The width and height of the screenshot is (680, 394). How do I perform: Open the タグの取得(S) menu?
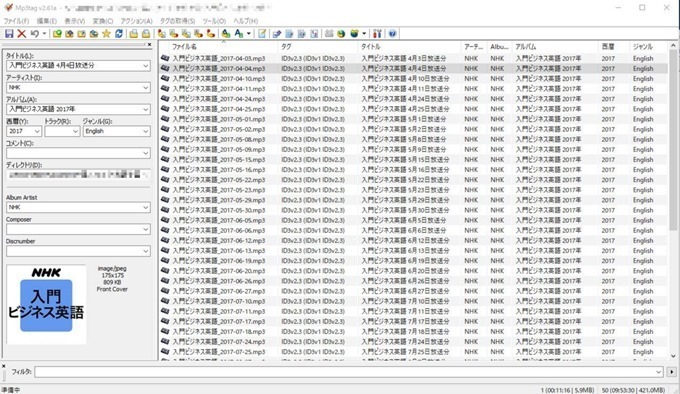click(177, 21)
